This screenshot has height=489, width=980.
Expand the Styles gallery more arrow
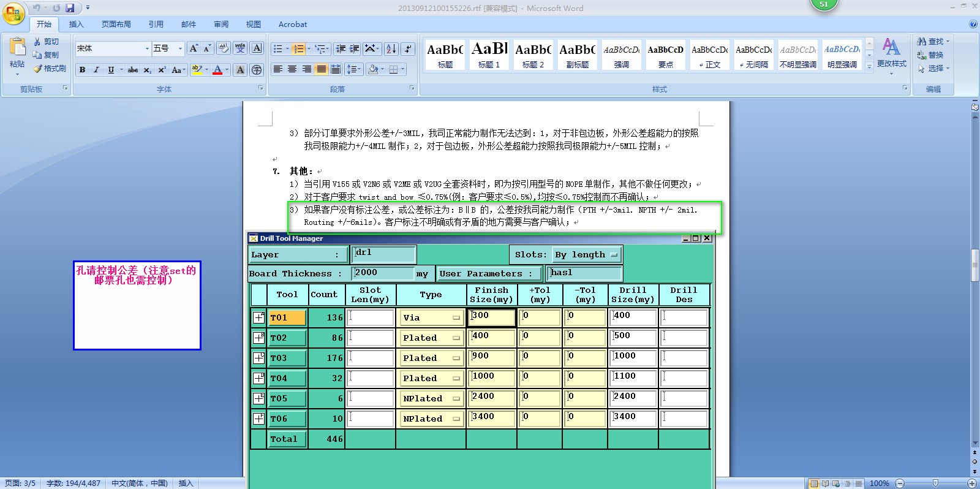869,67
